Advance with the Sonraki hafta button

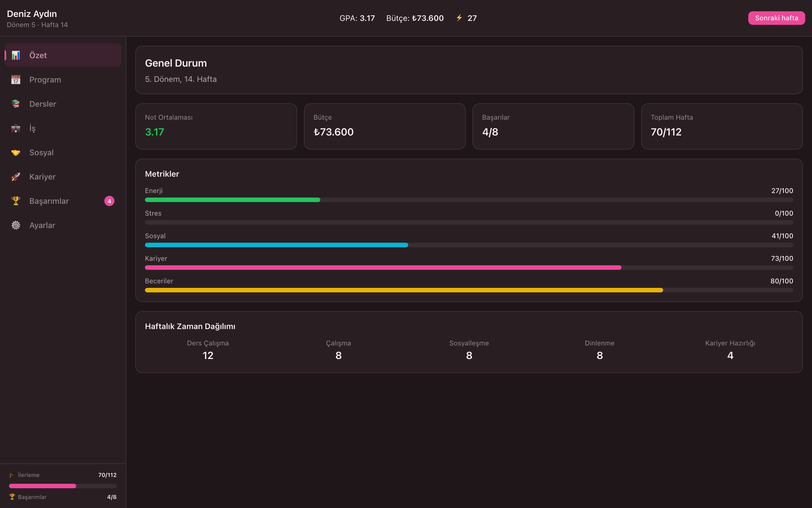click(776, 18)
